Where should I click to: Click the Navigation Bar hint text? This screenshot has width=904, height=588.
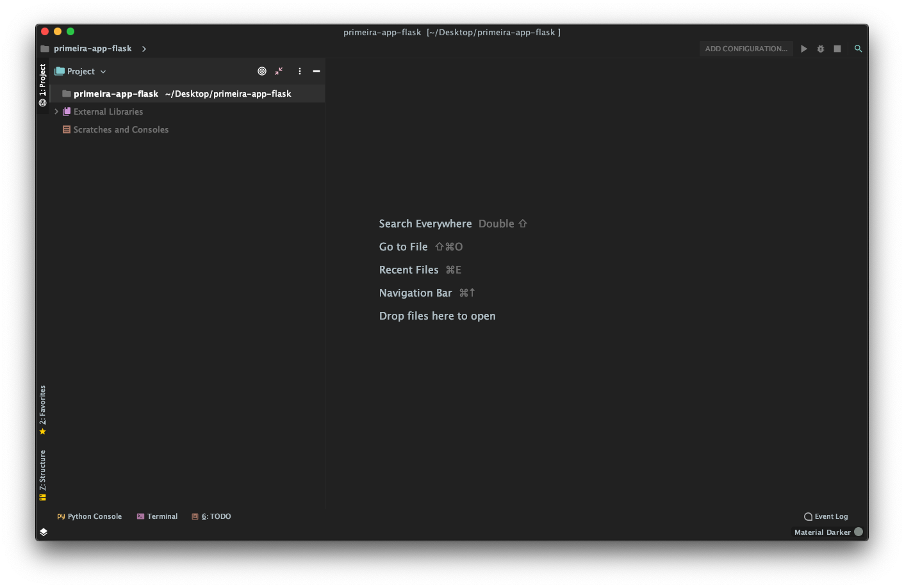click(x=416, y=293)
